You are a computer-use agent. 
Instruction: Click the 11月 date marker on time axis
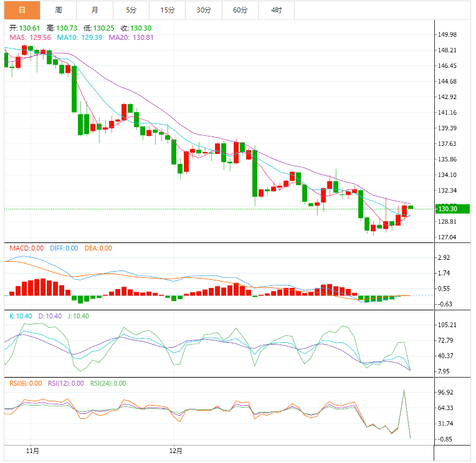[32, 451]
